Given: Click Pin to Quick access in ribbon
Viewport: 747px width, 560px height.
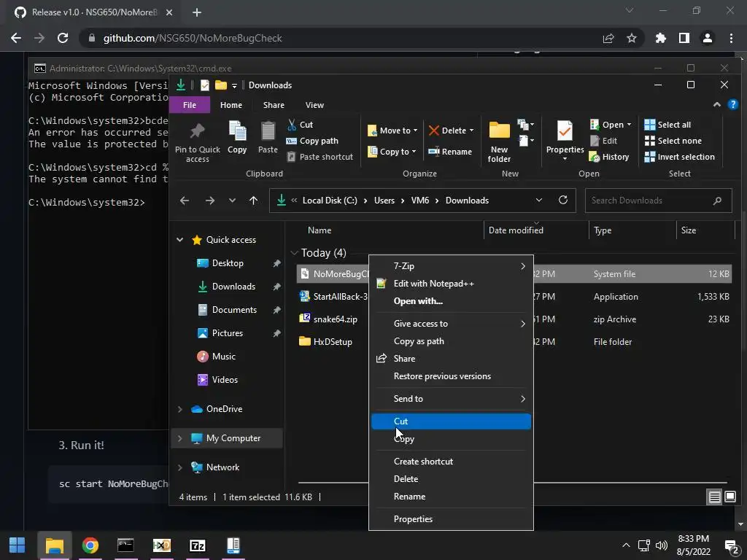Looking at the screenshot, I should pos(197,143).
